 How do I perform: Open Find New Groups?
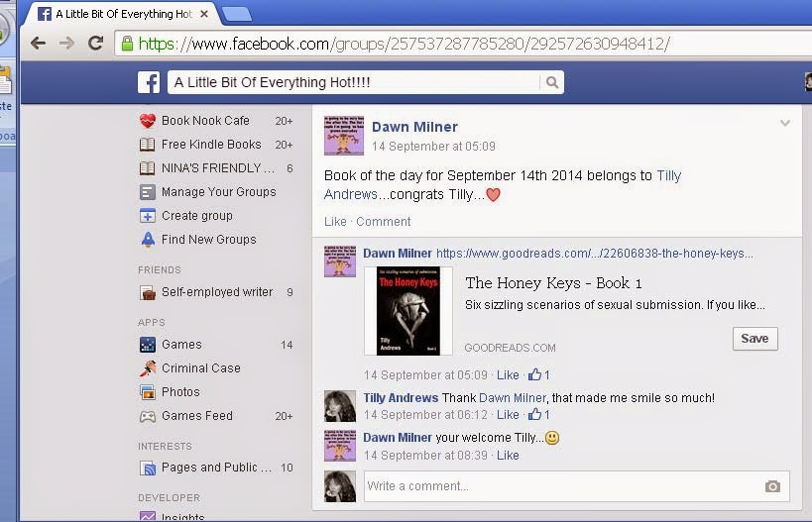coord(208,240)
